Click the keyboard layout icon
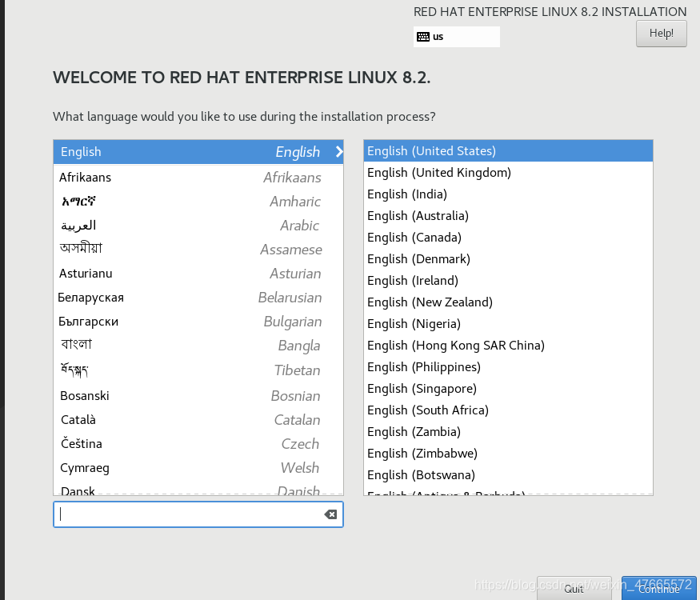Screen dimensions: 700x600 [422, 37]
